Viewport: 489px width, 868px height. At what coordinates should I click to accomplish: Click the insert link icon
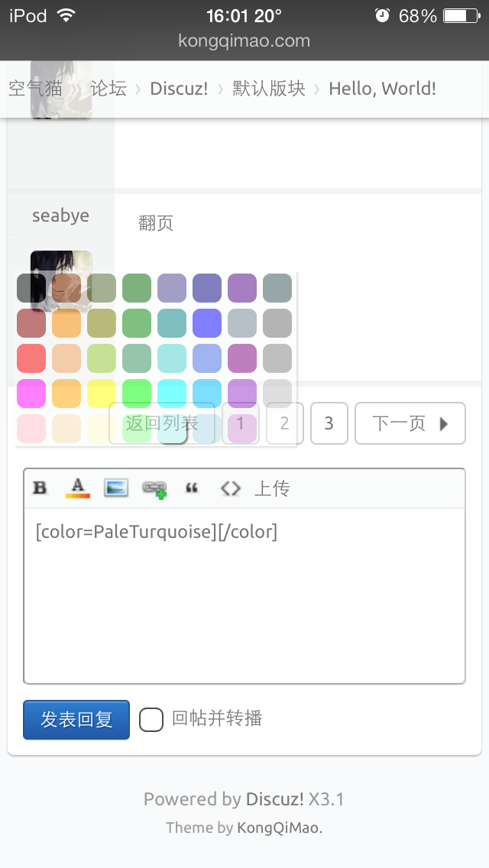point(154,489)
